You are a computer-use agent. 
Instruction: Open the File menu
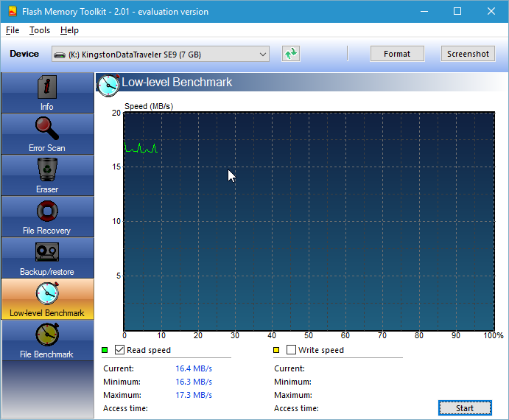[13, 30]
